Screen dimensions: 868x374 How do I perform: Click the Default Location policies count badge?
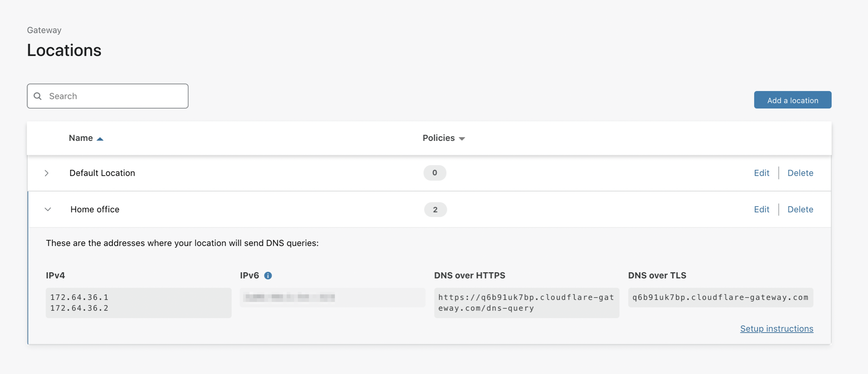(434, 173)
